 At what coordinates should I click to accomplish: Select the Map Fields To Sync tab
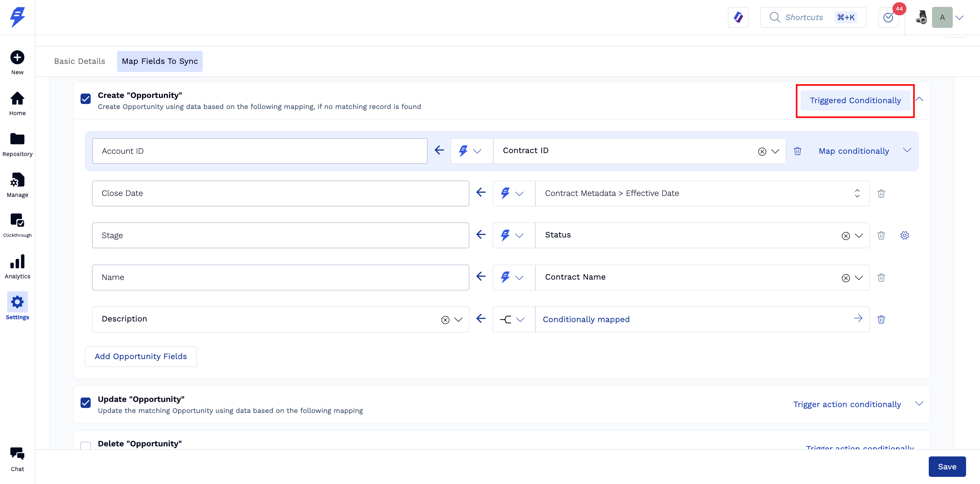click(x=160, y=61)
